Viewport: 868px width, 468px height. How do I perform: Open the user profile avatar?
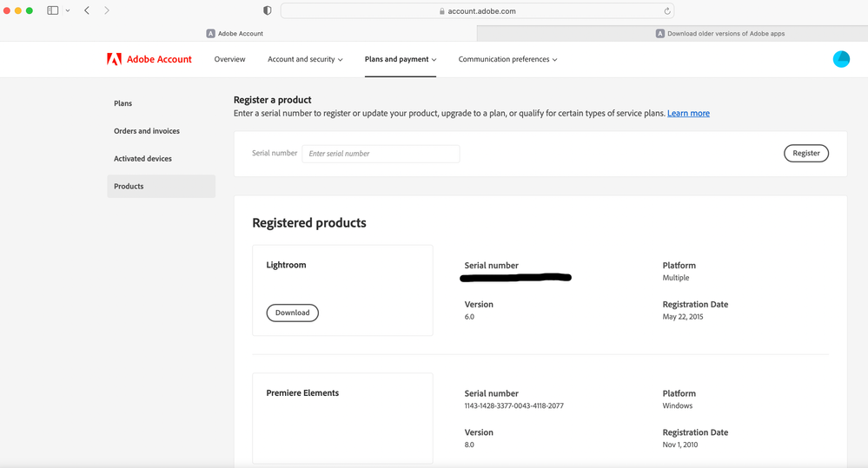point(841,59)
